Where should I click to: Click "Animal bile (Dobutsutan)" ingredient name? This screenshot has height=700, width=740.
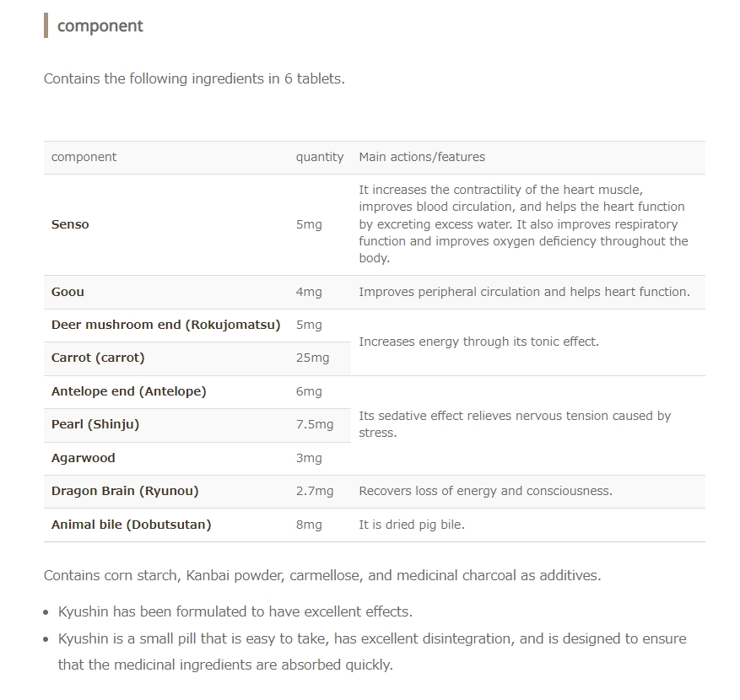click(131, 525)
